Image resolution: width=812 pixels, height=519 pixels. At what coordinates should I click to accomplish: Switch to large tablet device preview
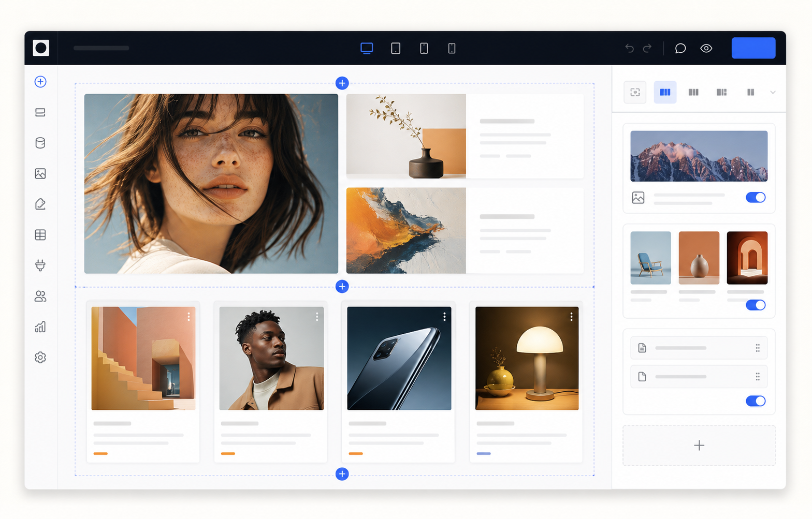pos(396,48)
